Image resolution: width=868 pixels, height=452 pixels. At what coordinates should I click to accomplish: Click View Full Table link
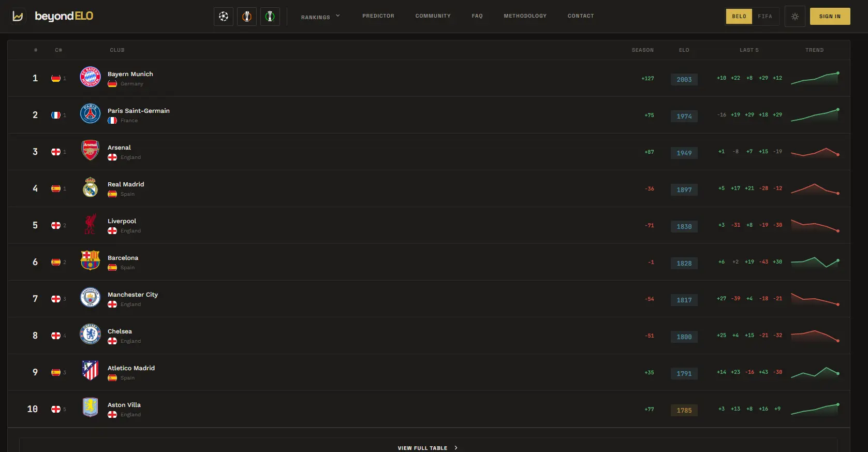[428, 448]
